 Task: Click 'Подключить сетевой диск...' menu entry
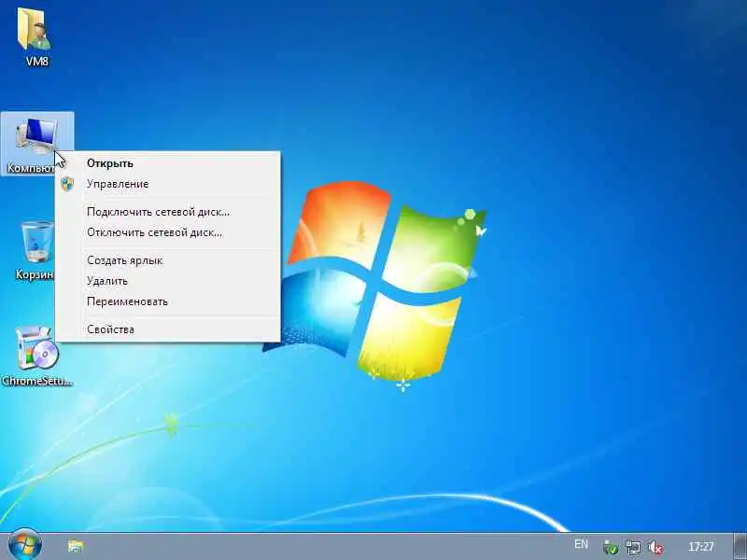(x=167, y=212)
